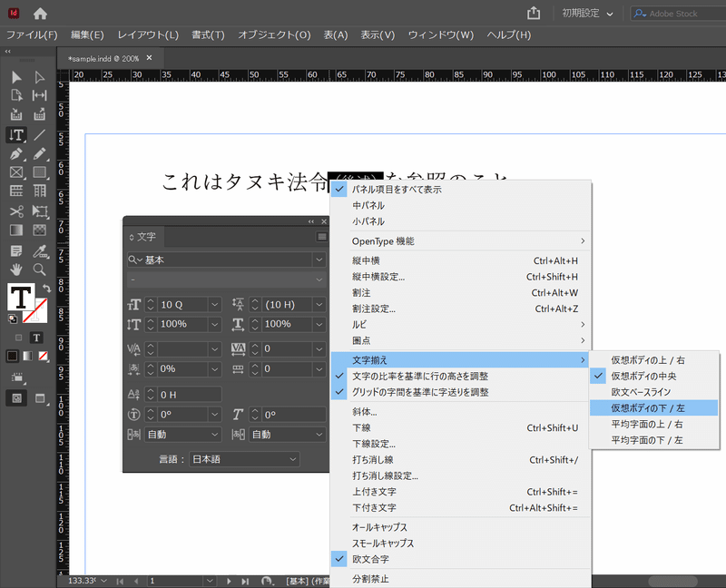Viewport: 726px width, 588px height.
Task: Click the Home icon in the top bar
Action: [x=40, y=14]
